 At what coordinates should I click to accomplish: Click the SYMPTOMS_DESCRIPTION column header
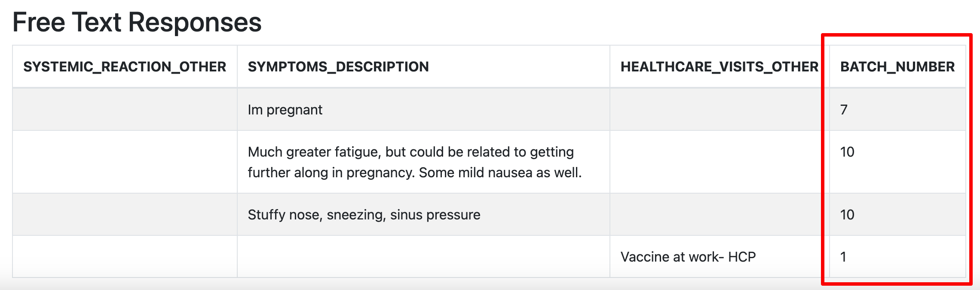click(x=423, y=67)
